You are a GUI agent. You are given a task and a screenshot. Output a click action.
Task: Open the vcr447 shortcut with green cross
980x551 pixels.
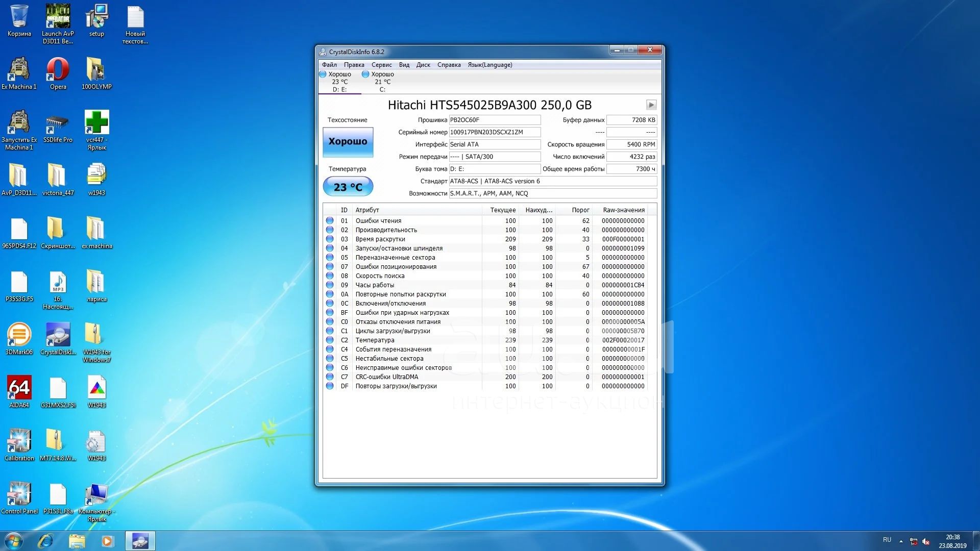pyautogui.click(x=96, y=130)
